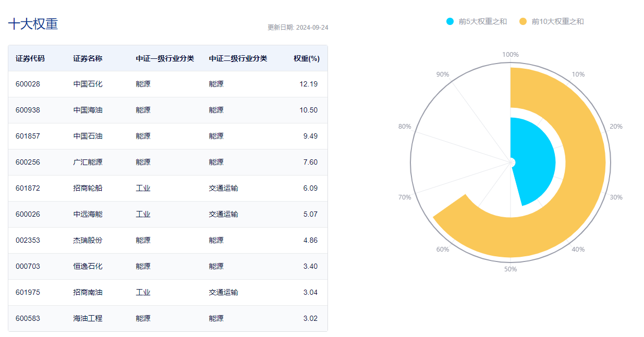Viewport: 644px width, 337px height.
Task: Click the 十大权重 section heading
Action: click(33, 24)
